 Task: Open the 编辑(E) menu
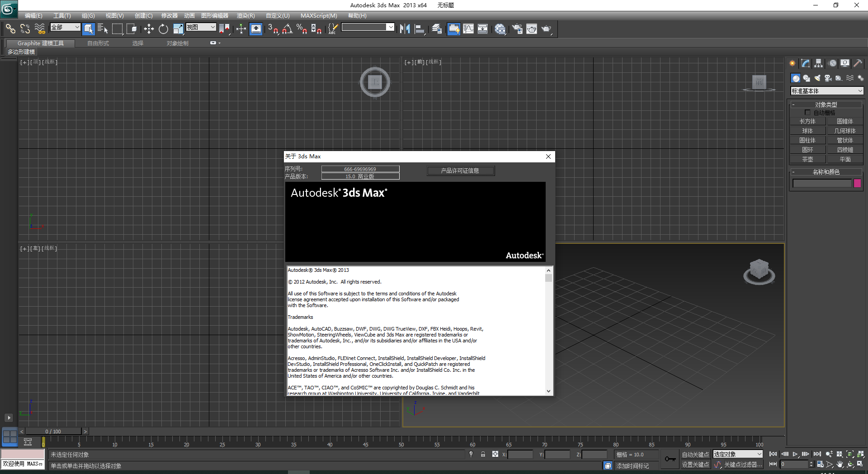coord(33,15)
